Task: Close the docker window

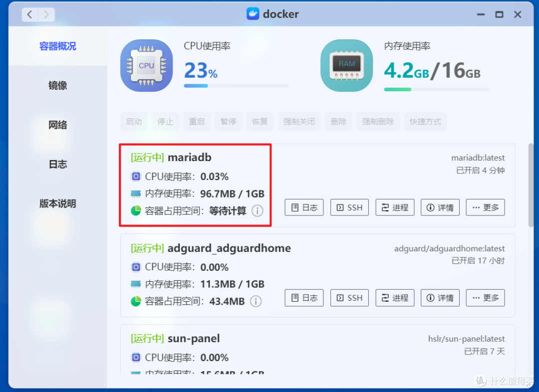Action: pos(518,14)
